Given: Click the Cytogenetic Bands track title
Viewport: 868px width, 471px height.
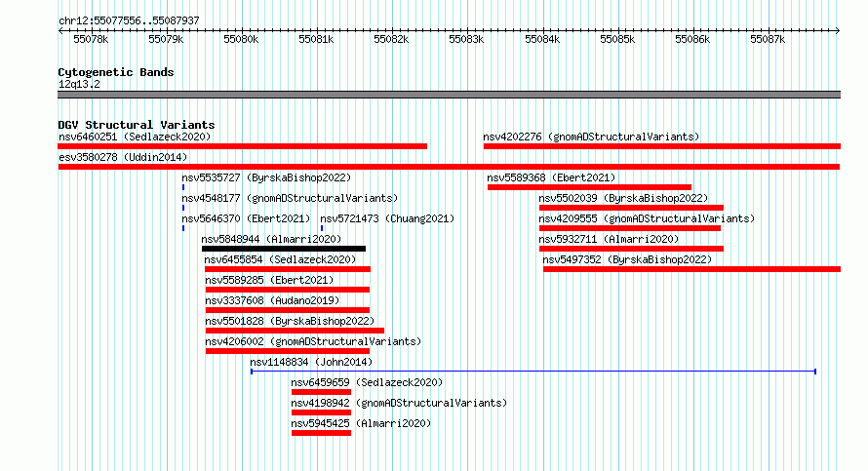Looking at the screenshot, I should (116, 72).
